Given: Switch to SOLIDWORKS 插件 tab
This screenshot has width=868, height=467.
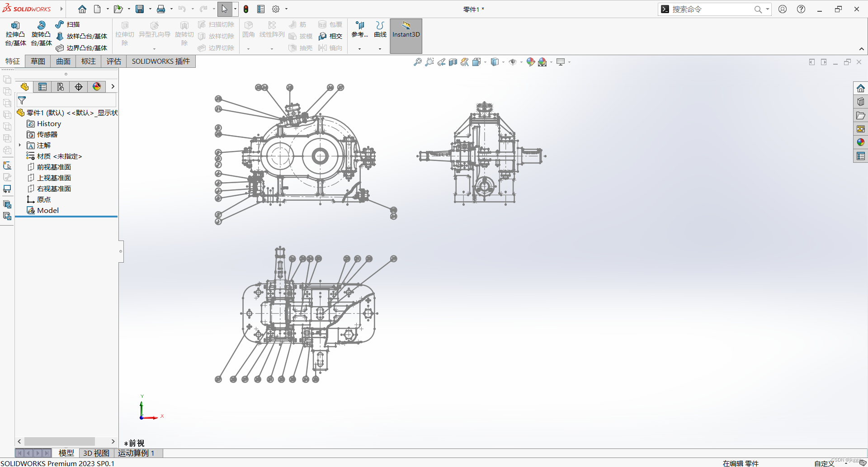Looking at the screenshot, I should [161, 61].
